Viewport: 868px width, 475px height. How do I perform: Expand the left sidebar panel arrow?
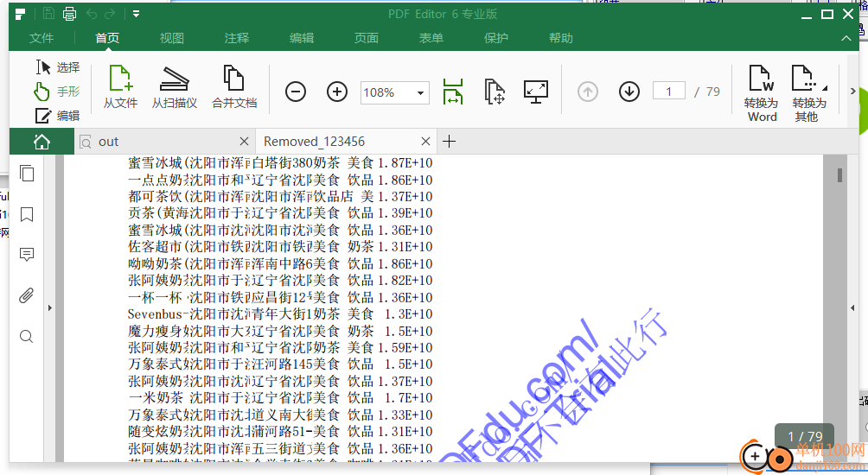pos(50,308)
